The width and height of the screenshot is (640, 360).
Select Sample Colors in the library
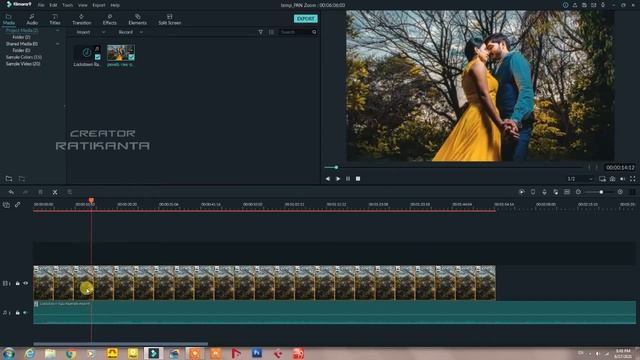coord(24,57)
